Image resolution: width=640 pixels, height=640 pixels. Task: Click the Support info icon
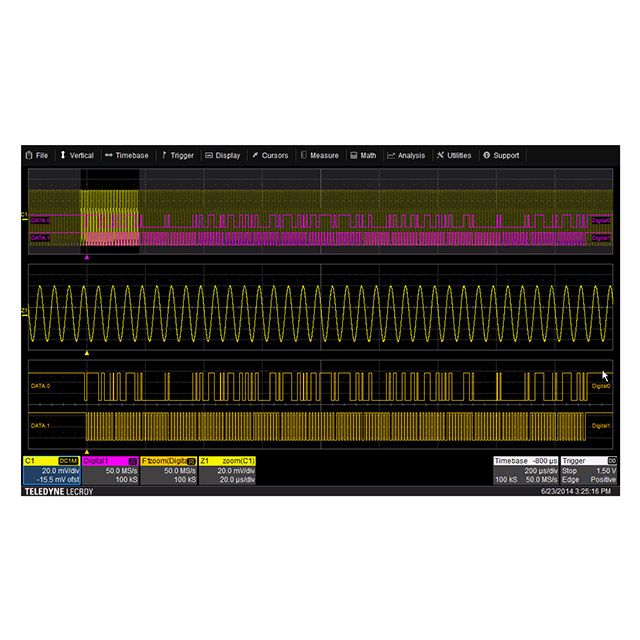tap(486, 155)
